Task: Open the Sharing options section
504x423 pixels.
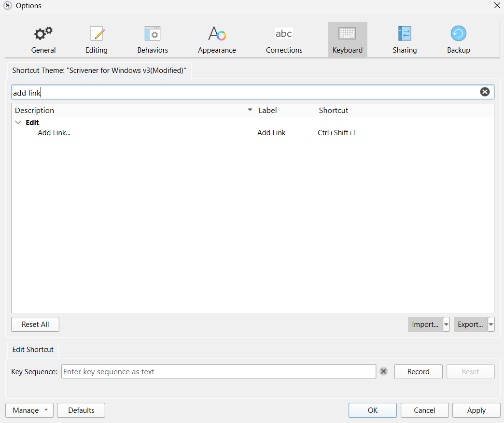Action: tap(405, 40)
